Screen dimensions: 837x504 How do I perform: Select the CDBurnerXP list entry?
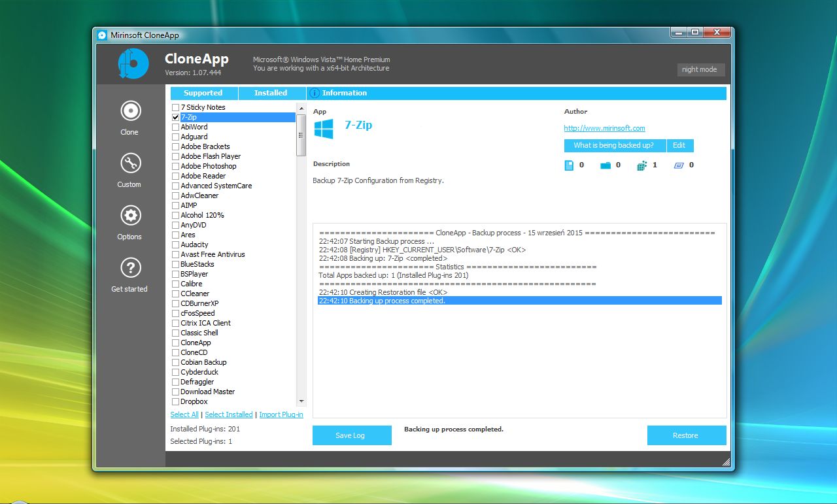(199, 304)
